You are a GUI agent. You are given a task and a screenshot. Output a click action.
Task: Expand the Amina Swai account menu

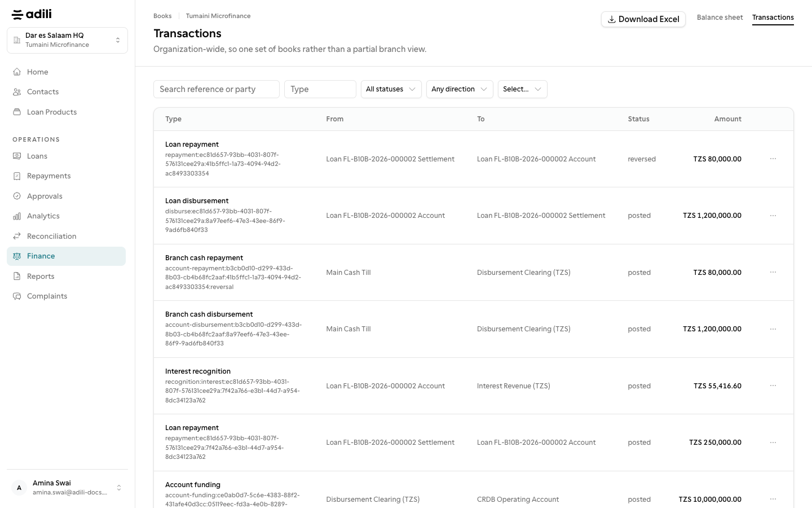tap(67, 488)
